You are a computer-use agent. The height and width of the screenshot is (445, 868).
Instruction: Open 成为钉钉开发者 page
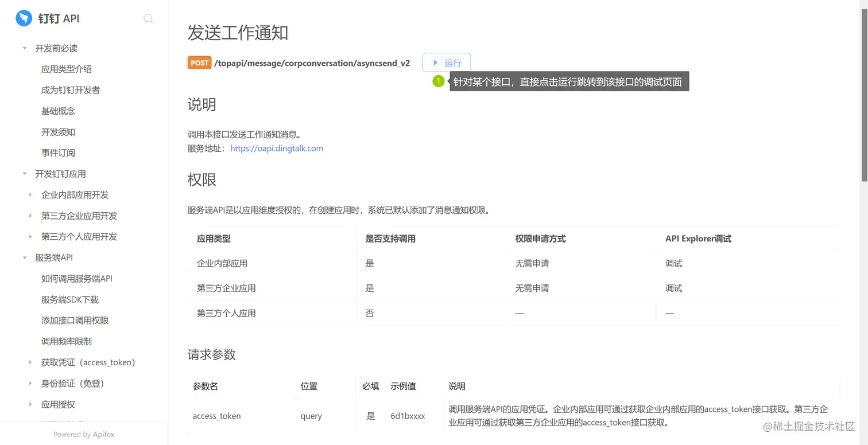pyautogui.click(x=71, y=90)
